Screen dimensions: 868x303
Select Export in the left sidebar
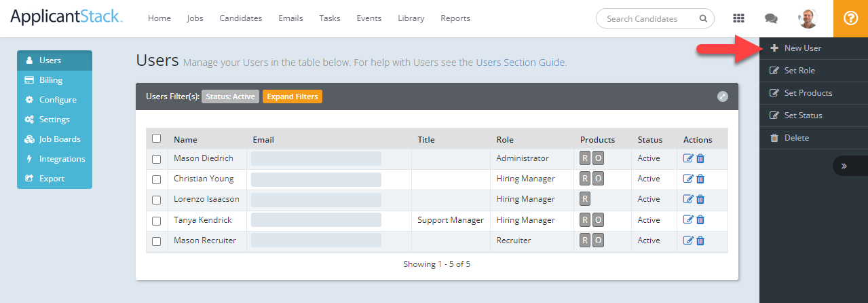[x=54, y=179]
